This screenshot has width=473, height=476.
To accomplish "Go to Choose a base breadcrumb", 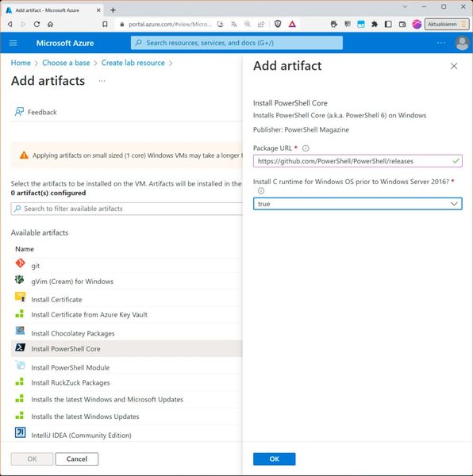I will 66,63.
